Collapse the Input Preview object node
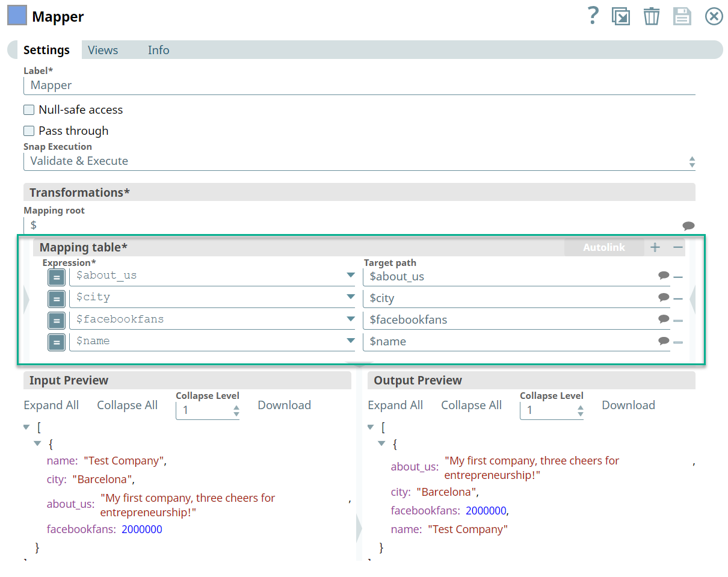Screen dimensions: 728x577 37,443
